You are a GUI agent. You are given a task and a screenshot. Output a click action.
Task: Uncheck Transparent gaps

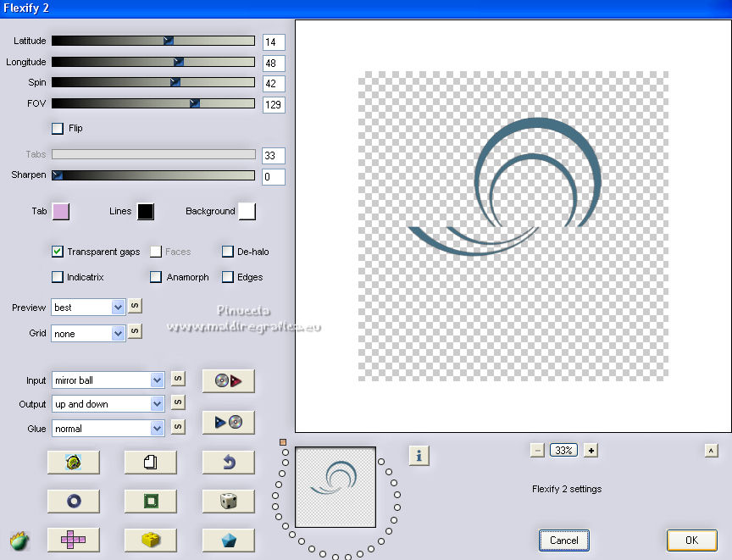click(x=58, y=252)
